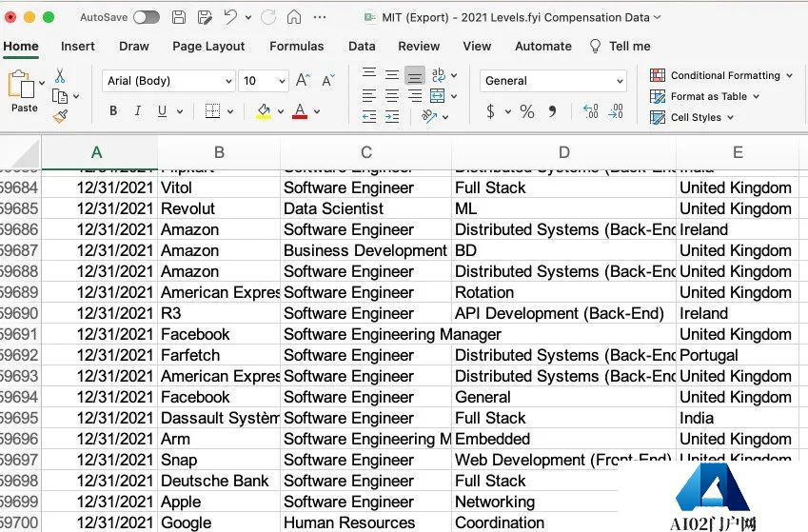Click the Center text icon
Image resolution: width=808 pixels, height=532 pixels.
click(x=392, y=96)
